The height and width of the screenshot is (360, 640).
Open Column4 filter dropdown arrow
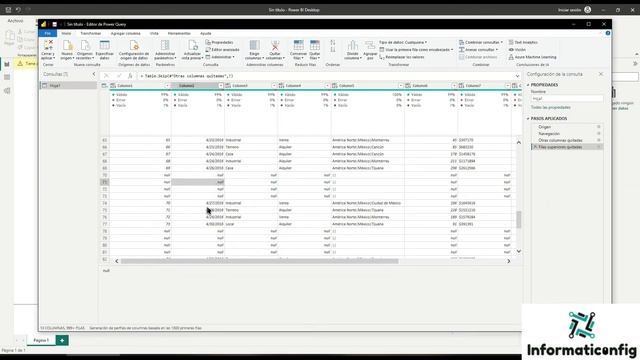[327, 86]
